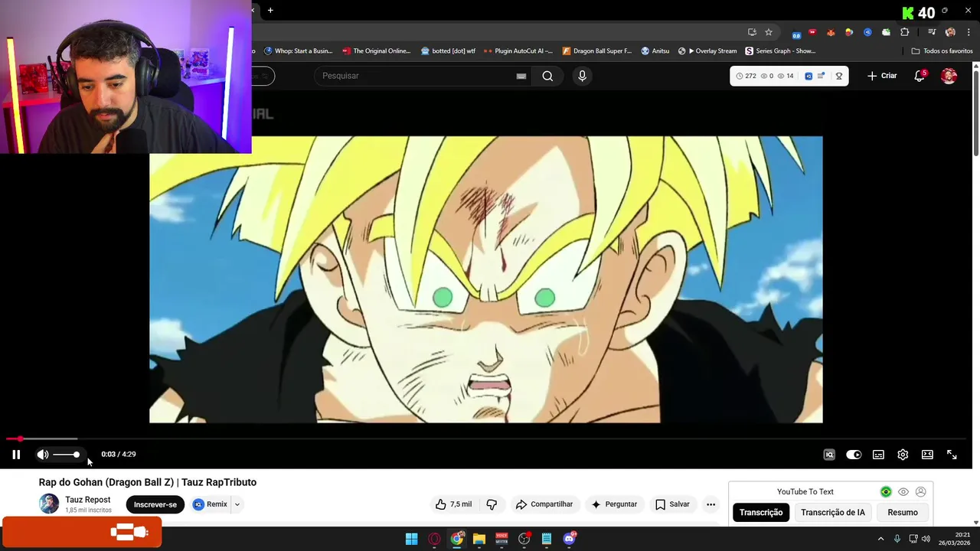Dislike the video with thumbs down
The image size is (980, 551).
(492, 504)
